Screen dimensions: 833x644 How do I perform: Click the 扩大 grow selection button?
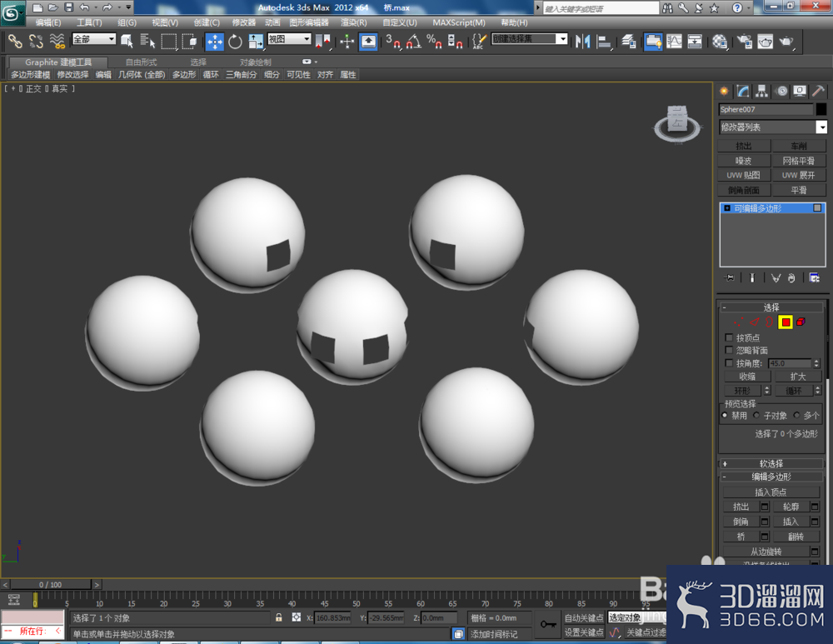pyautogui.click(x=797, y=377)
